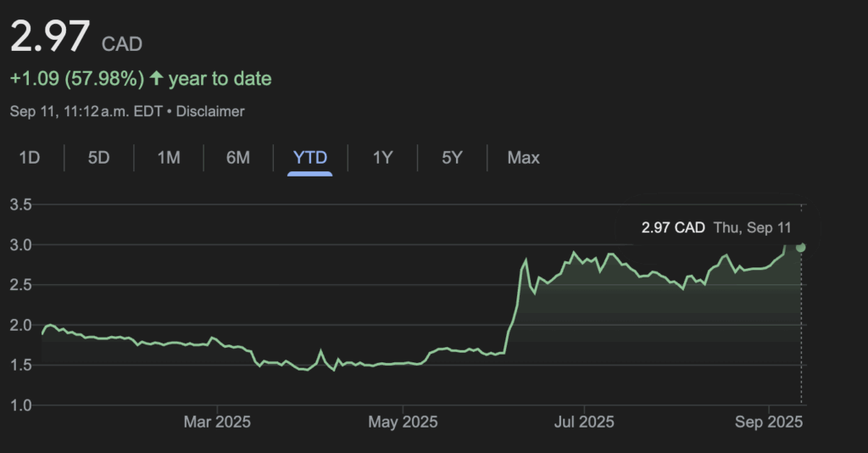Image resolution: width=868 pixels, height=453 pixels.
Task: Click the 2.97 CAD chart tooltip
Action: [715, 227]
